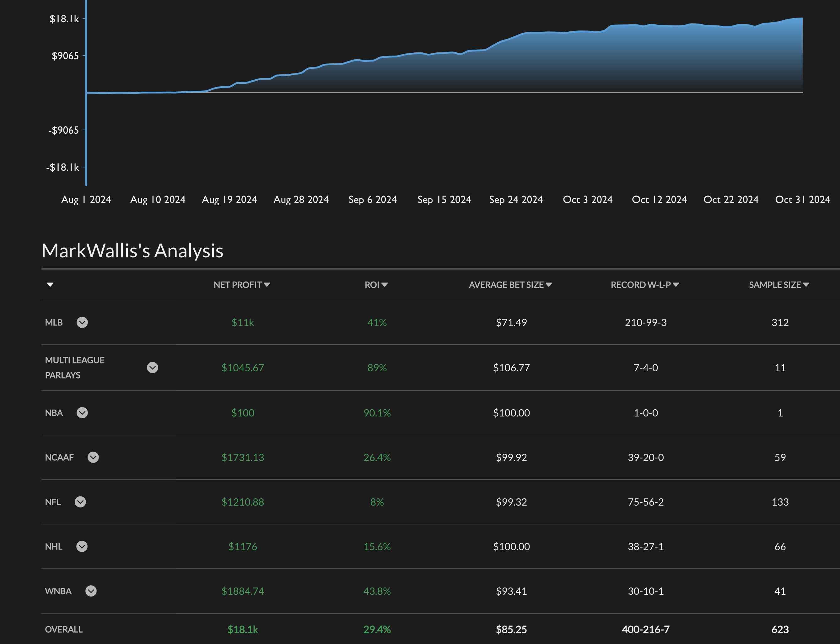Image resolution: width=840 pixels, height=644 pixels.
Task: Expand the Multi League Parlays row chevron
Action: (153, 368)
